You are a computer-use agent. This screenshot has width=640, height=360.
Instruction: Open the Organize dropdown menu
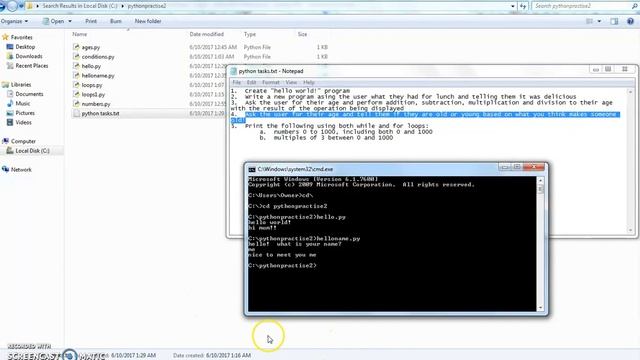tap(14, 21)
